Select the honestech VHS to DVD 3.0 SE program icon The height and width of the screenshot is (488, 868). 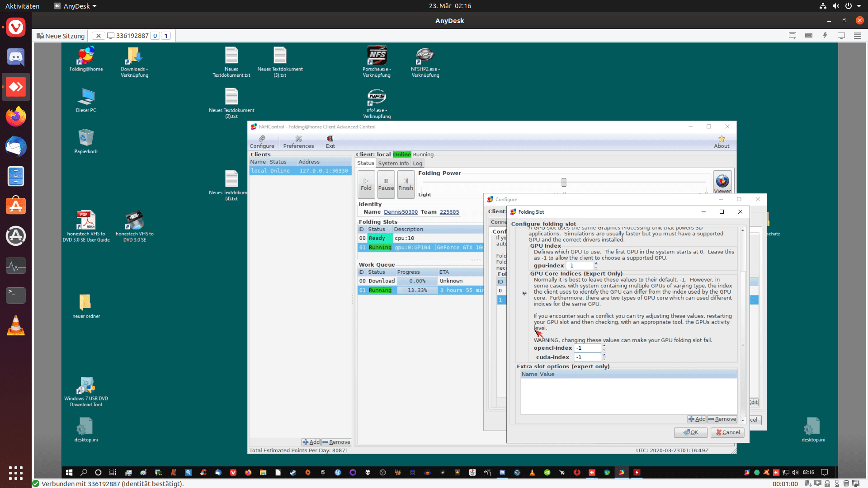[134, 227]
